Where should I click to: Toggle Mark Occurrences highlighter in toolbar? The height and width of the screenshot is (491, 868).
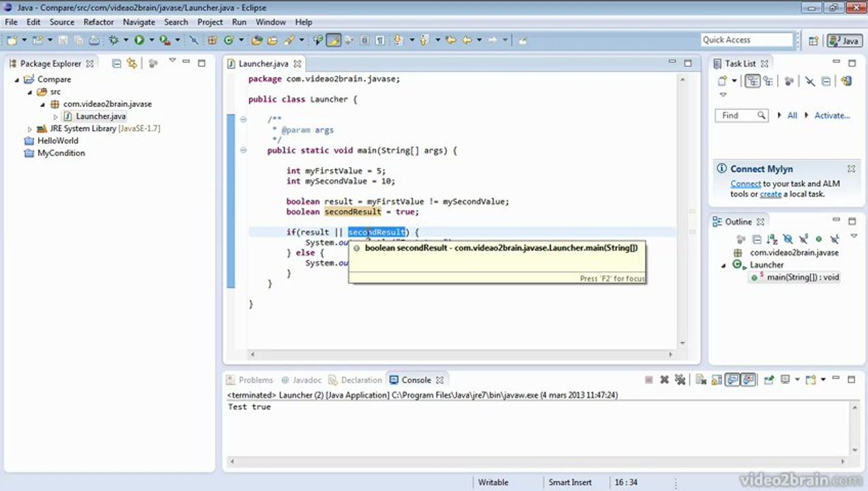pos(333,40)
